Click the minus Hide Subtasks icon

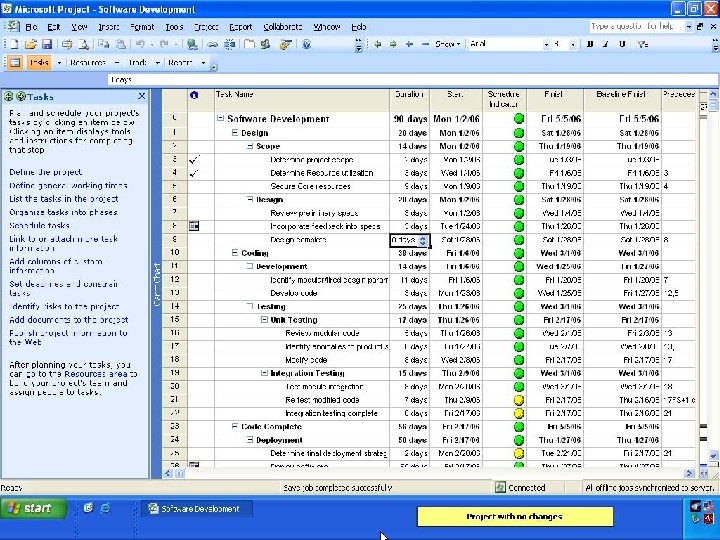pos(425,45)
